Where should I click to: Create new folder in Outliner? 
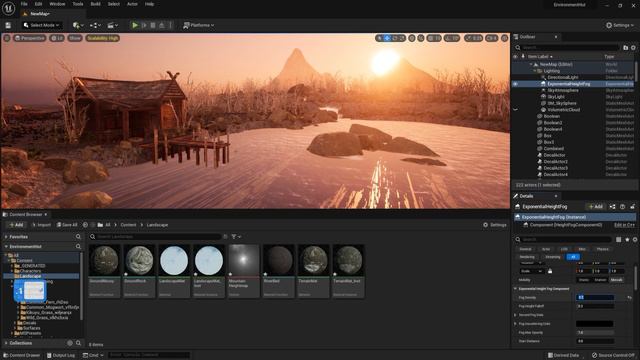625,48
